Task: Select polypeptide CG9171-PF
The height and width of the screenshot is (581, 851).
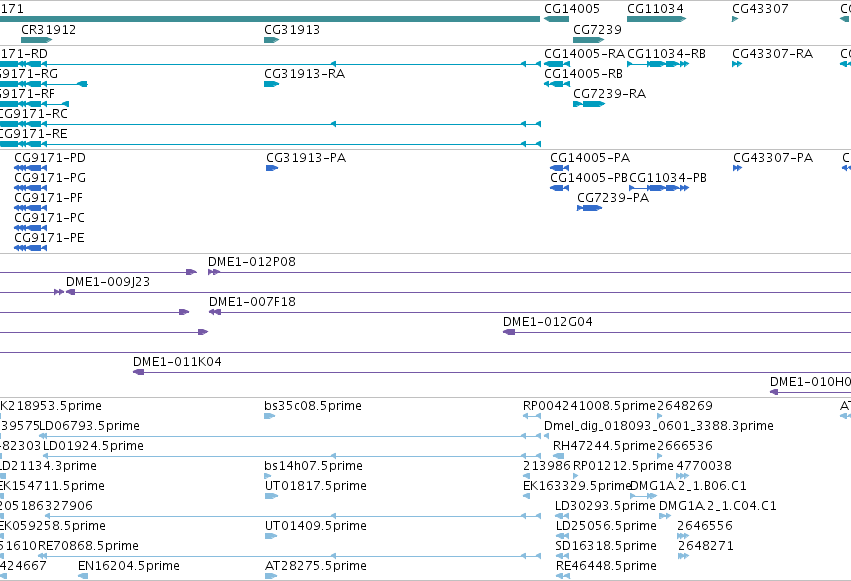Action: pos(30,208)
